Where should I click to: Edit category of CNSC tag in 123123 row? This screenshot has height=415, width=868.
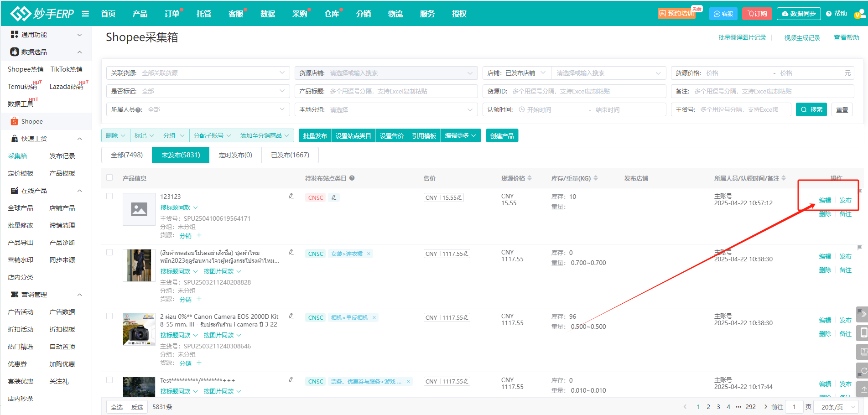pos(334,197)
